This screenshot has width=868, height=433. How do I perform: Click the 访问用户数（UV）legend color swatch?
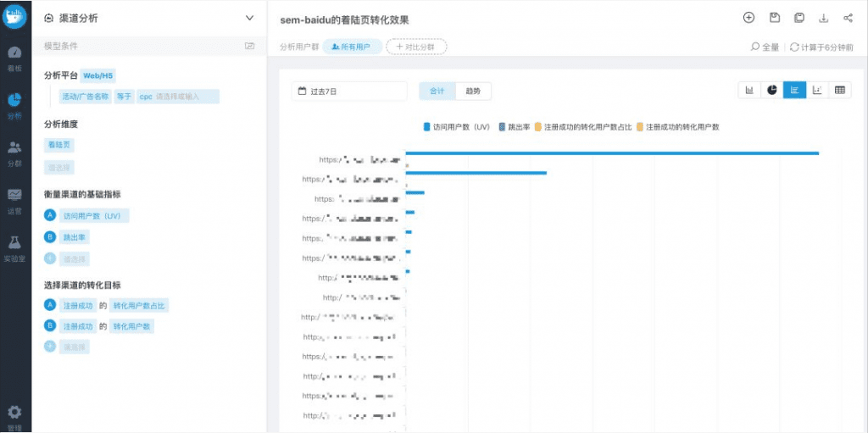[x=427, y=126]
